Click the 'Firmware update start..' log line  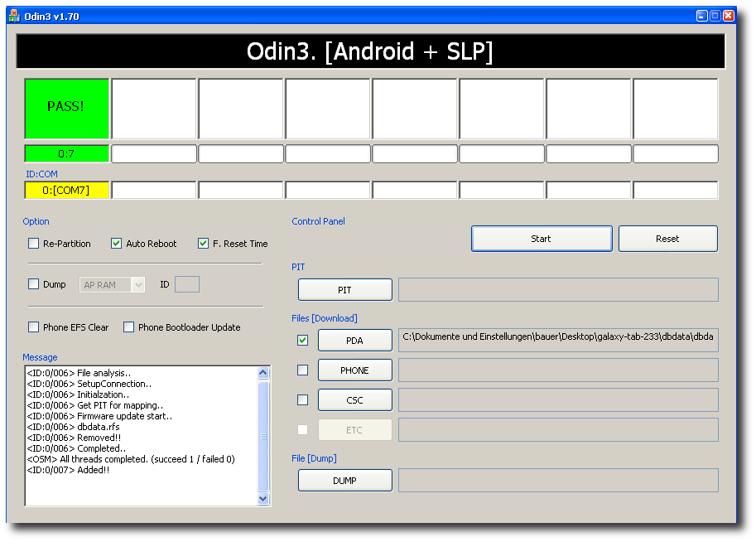(x=100, y=416)
